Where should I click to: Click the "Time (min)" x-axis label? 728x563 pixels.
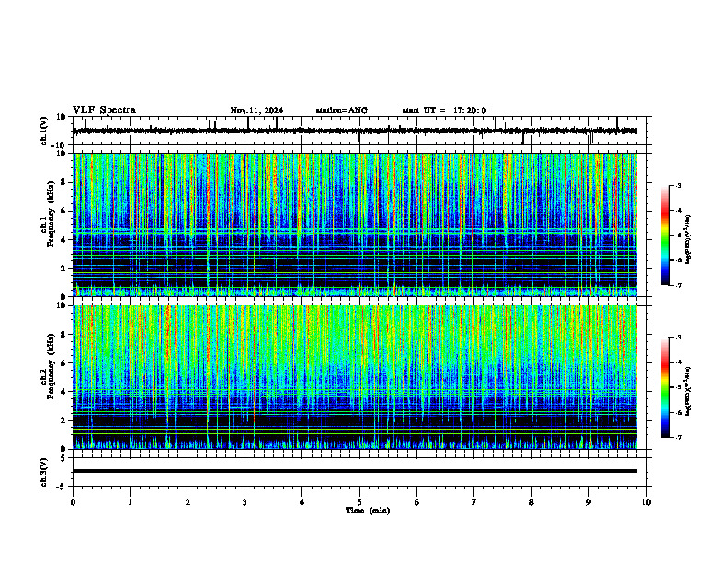coord(368,511)
